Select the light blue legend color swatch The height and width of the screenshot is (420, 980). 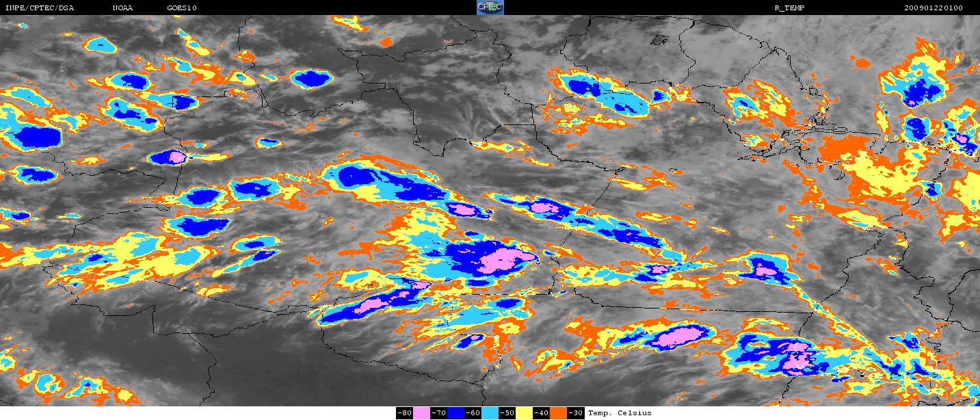[x=490, y=413]
